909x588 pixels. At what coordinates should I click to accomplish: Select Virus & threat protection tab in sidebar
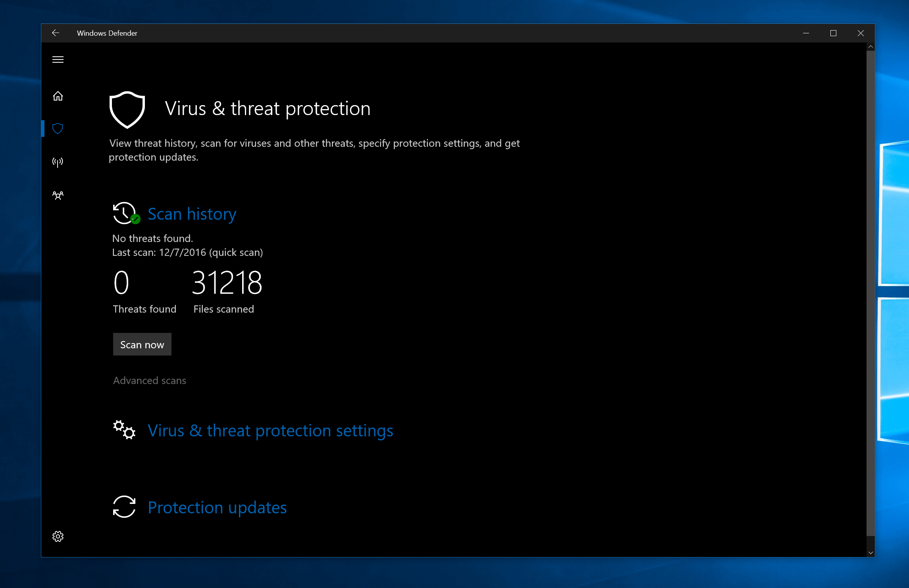click(58, 128)
